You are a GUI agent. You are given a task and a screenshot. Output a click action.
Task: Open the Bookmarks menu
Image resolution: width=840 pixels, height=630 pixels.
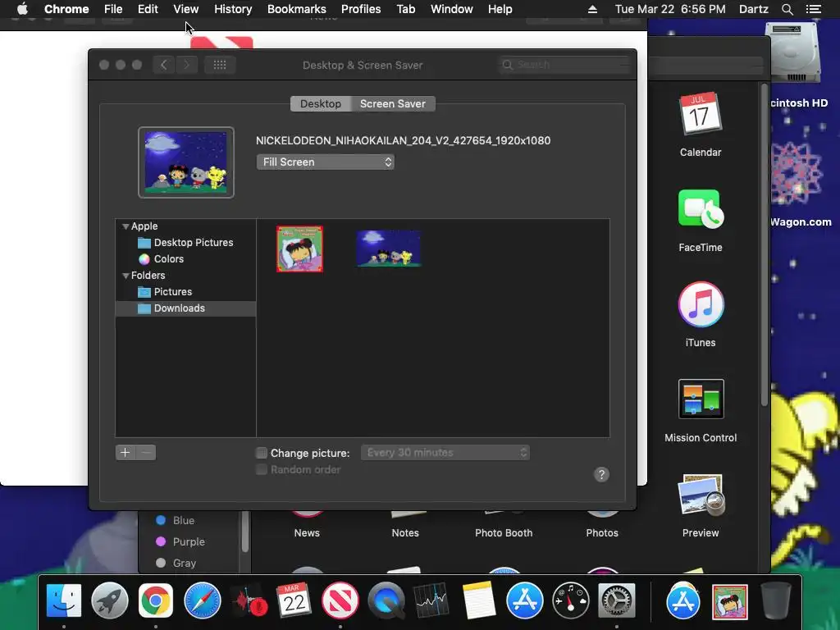tap(297, 9)
